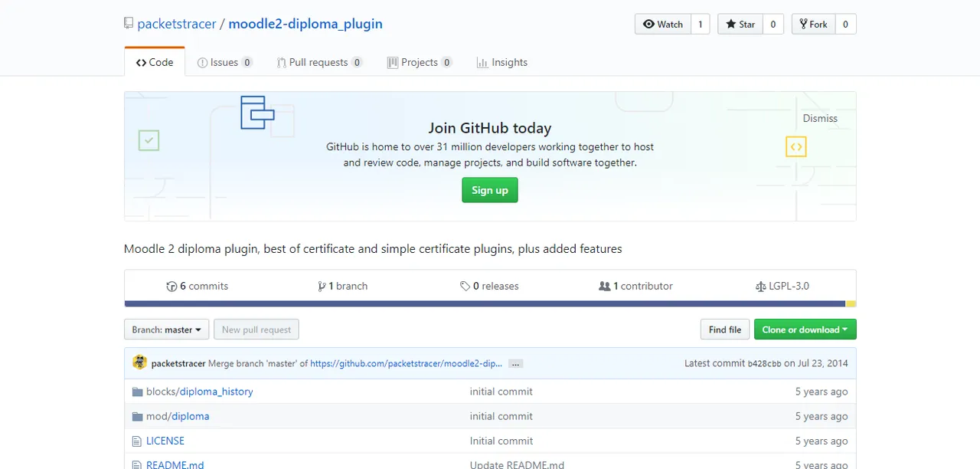Open the fork count next to Fork
Image resolution: width=980 pixels, height=469 pixels.
pos(845,25)
